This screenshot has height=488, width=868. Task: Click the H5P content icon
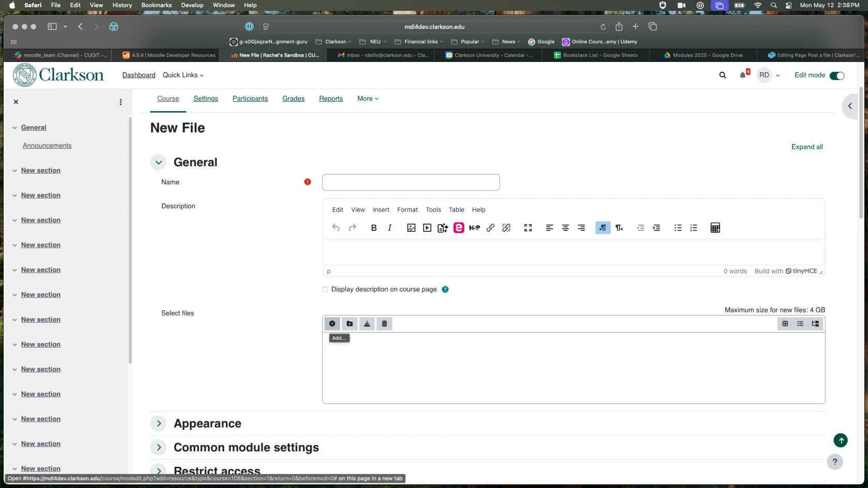(x=474, y=228)
